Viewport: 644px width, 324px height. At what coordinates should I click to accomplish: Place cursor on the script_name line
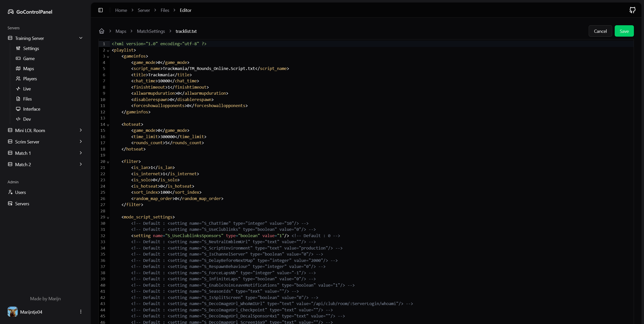[x=210, y=68]
